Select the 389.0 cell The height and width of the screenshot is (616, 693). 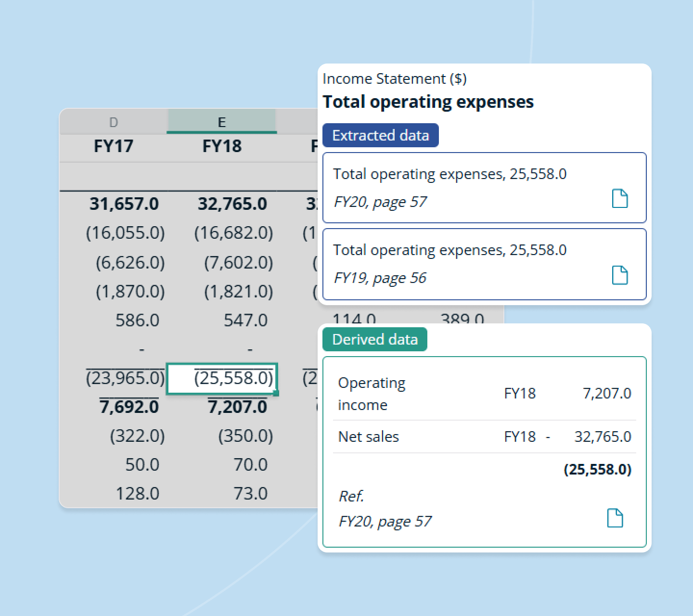coord(462,319)
